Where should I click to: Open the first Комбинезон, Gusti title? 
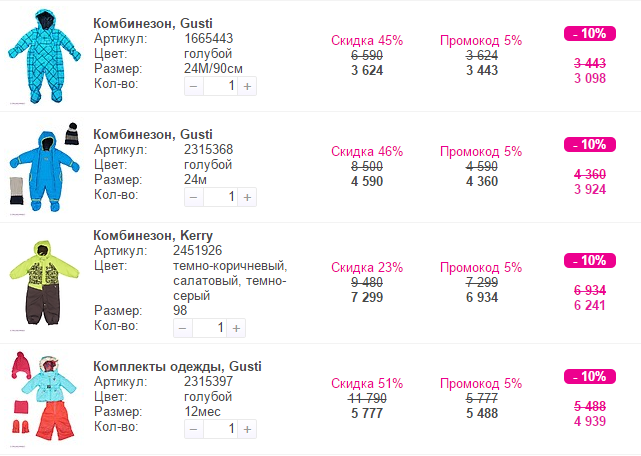(x=153, y=23)
